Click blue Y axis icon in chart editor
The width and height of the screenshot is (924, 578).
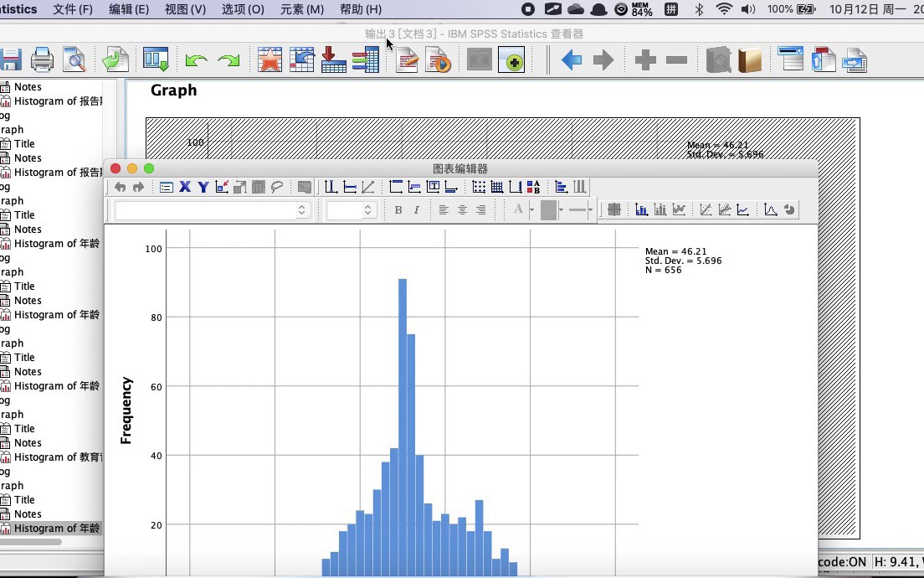tap(203, 187)
